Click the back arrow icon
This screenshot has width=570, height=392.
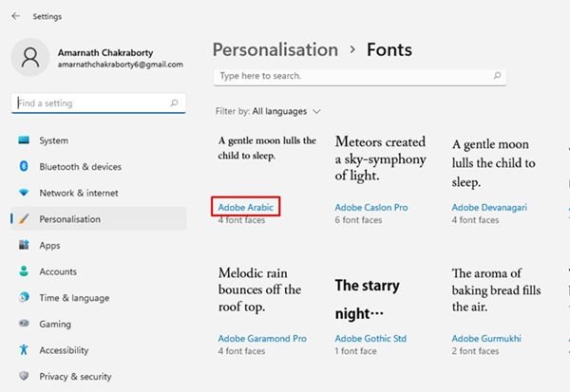pos(15,16)
